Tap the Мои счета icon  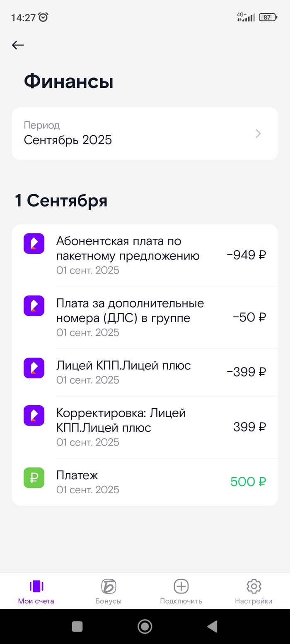(36, 586)
